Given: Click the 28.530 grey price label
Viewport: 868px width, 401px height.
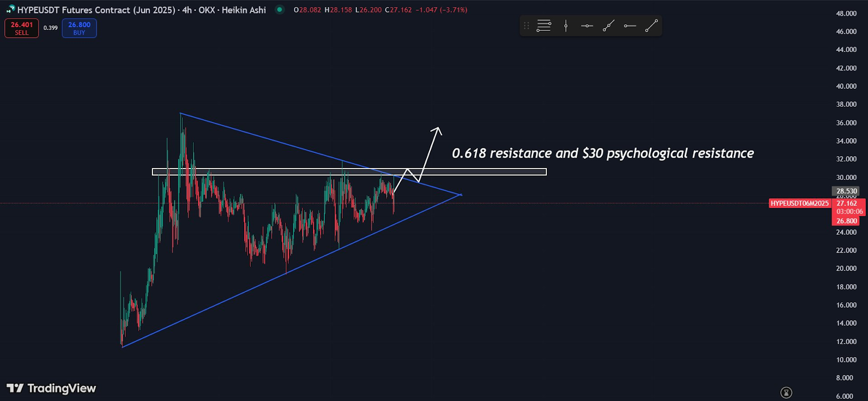Looking at the screenshot, I should (x=846, y=191).
